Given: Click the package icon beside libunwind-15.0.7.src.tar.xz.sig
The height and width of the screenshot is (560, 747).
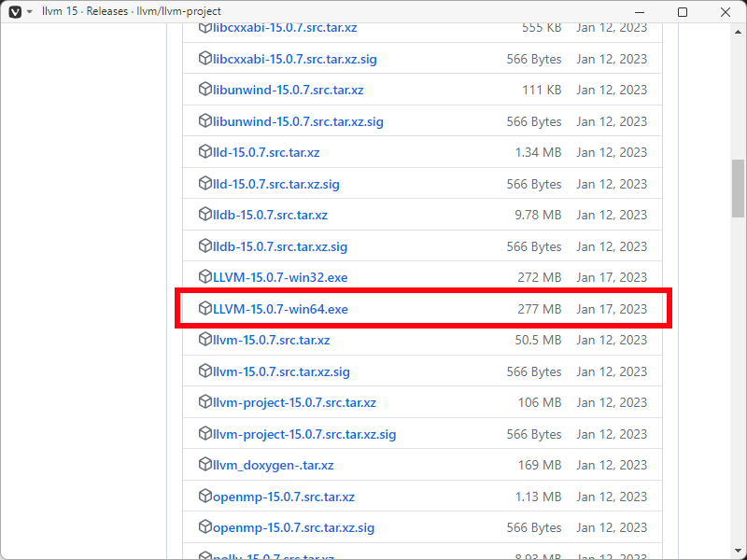Looking at the screenshot, I should click(204, 121).
